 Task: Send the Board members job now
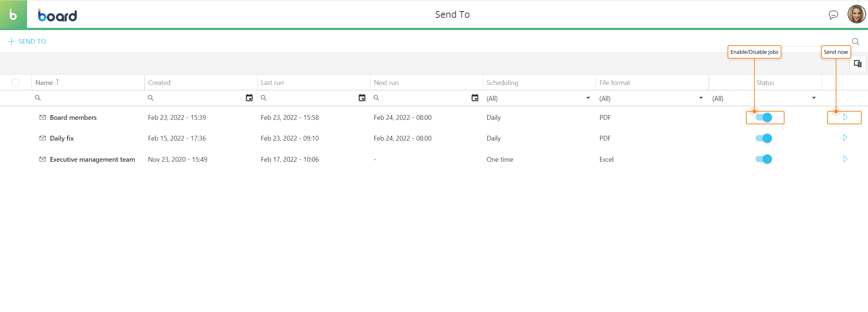pos(845,117)
